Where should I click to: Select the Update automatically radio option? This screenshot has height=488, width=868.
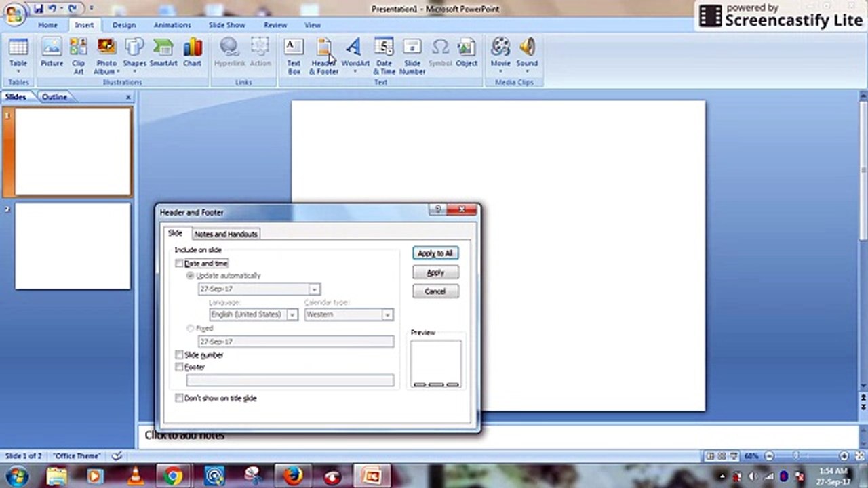(190, 276)
